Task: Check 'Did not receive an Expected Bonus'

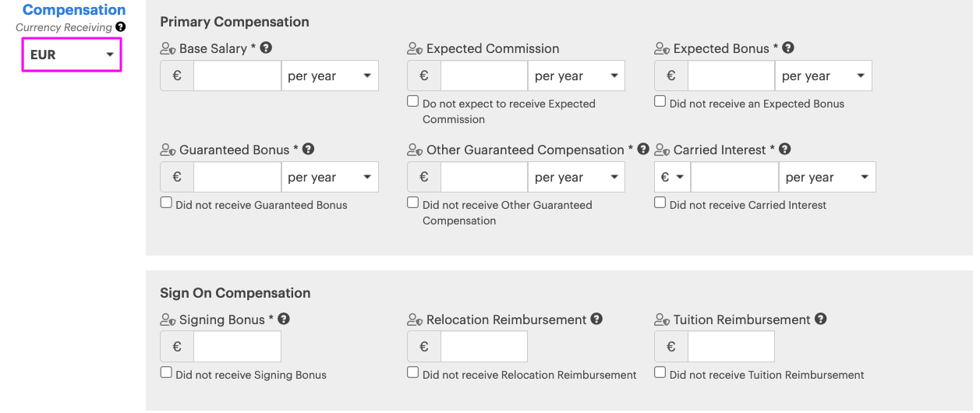Action: (660, 101)
